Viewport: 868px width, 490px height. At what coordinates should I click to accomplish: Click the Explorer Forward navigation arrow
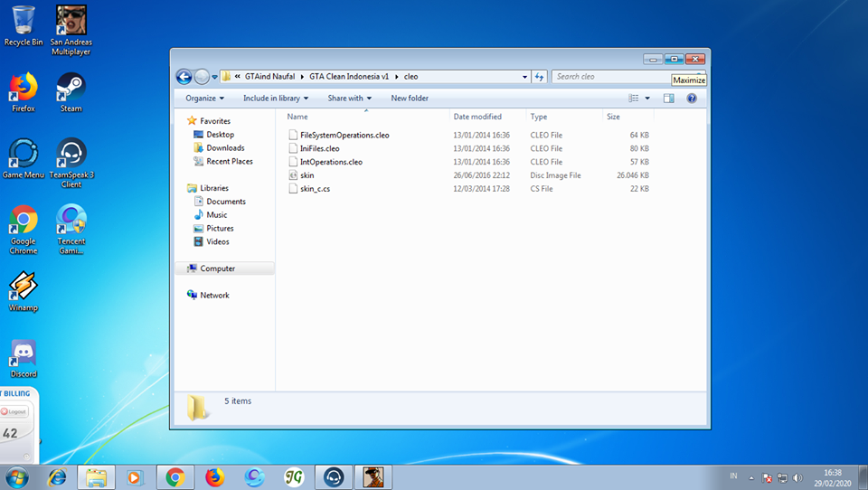[202, 77]
